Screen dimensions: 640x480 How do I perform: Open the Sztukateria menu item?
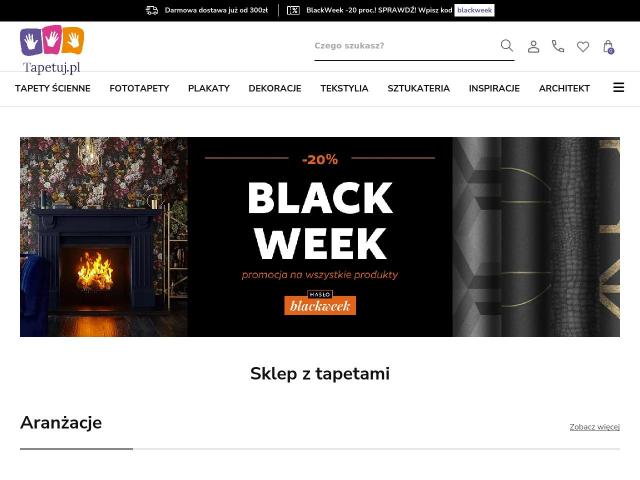[418, 88]
